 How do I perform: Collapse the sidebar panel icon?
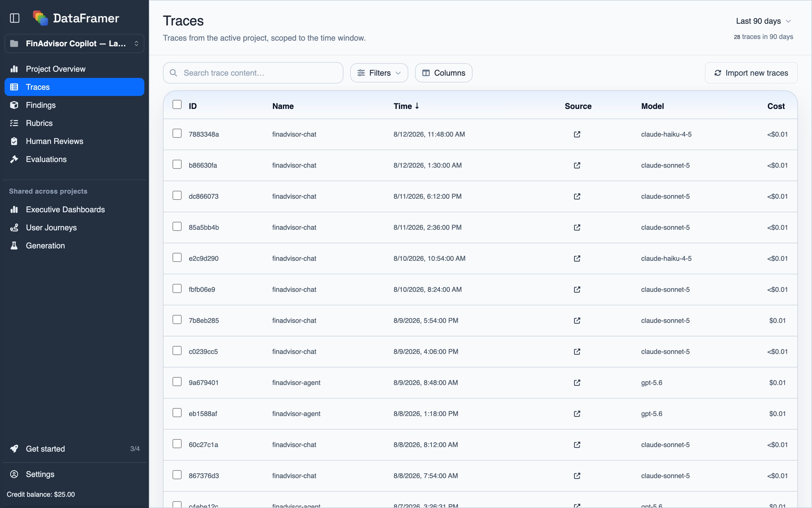tap(14, 18)
